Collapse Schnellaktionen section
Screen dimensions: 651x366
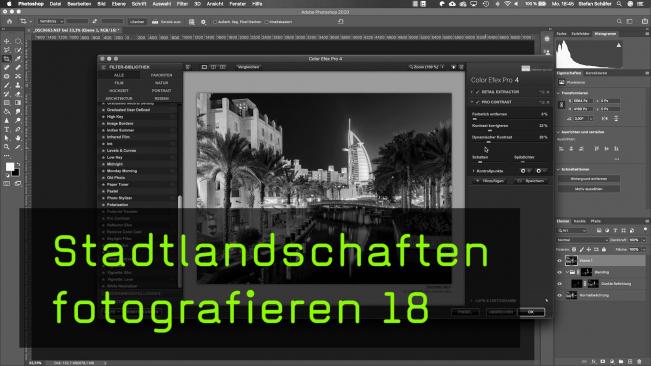tap(558, 169)
